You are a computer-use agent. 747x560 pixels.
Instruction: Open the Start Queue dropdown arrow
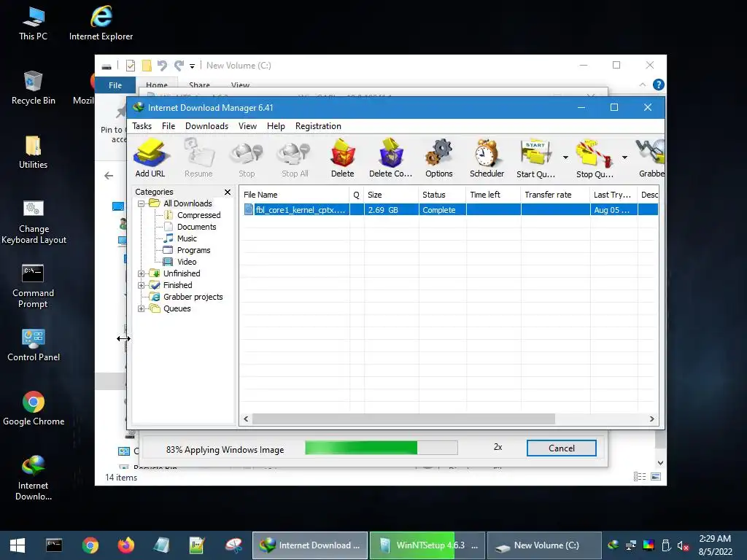point(565,157)
